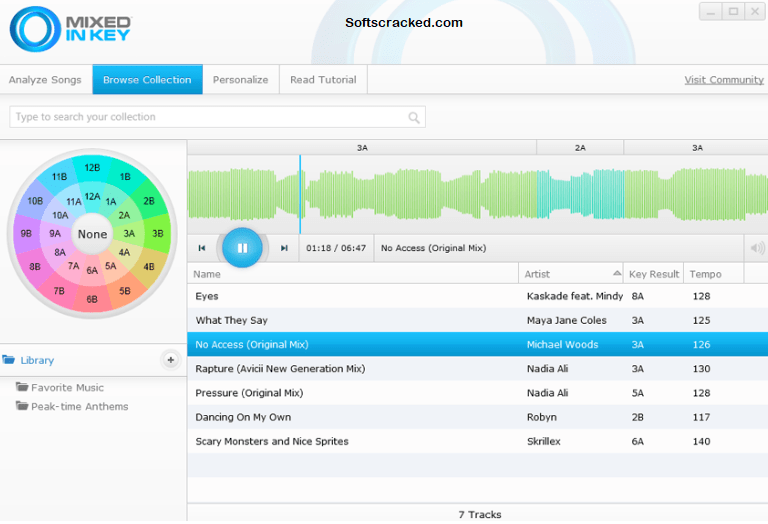Select the track Pressure (Original Mix)
Viewport: 768px width, 524px height.
[478, 393]
